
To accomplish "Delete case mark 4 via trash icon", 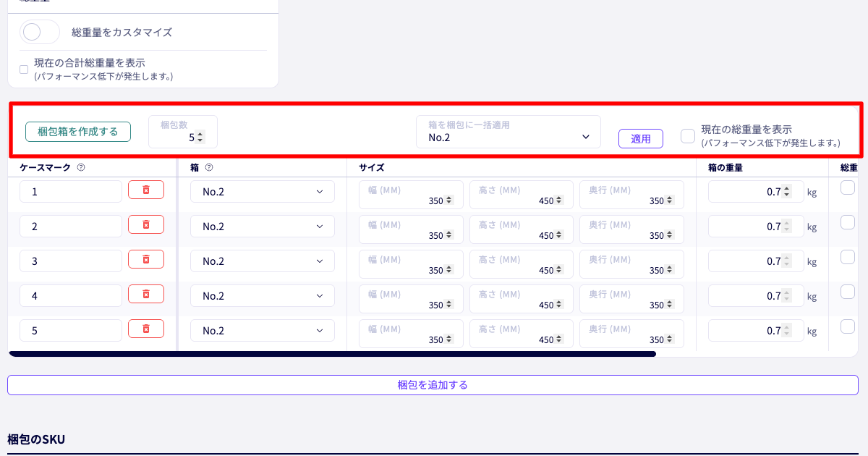I will [x=146, y=294].
